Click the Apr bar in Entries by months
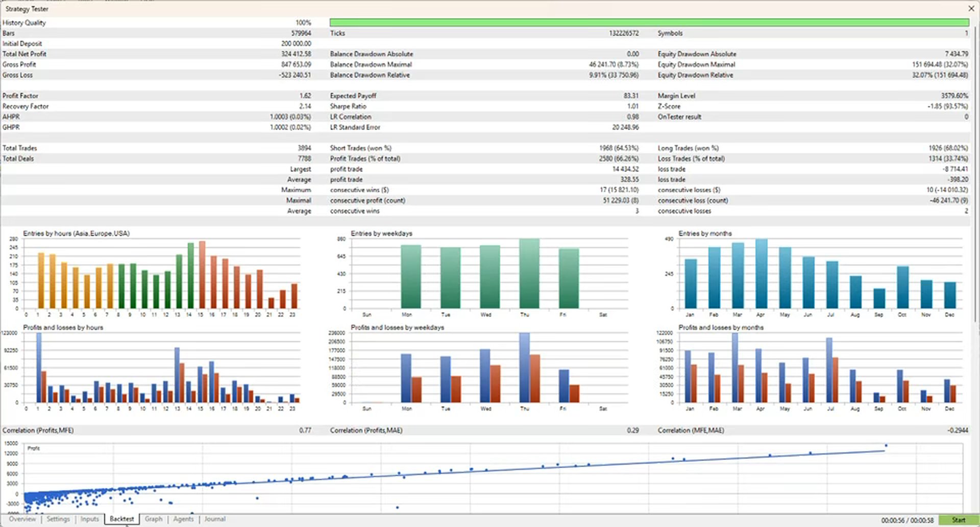 pyautogui.click(x=762, y=273)
